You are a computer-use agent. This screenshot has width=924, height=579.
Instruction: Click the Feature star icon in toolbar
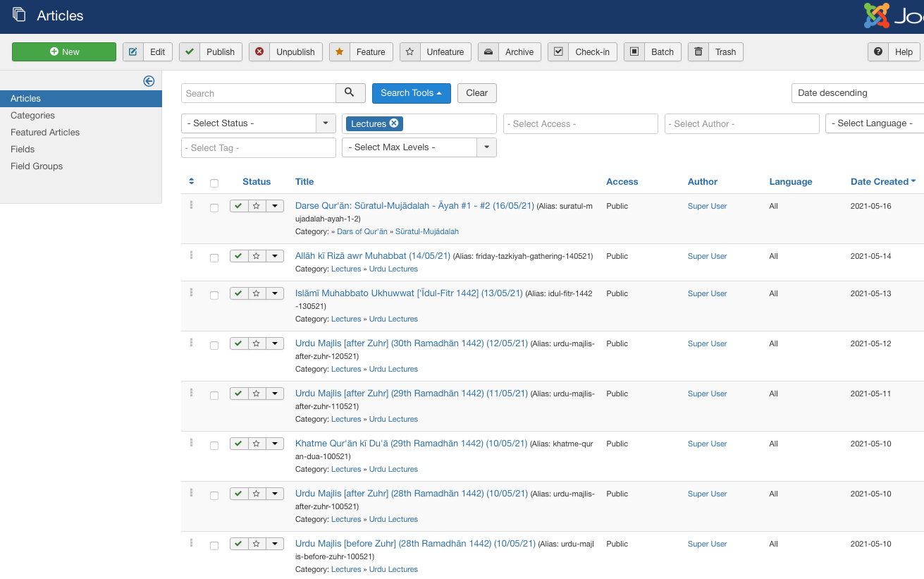coord(340,51)
